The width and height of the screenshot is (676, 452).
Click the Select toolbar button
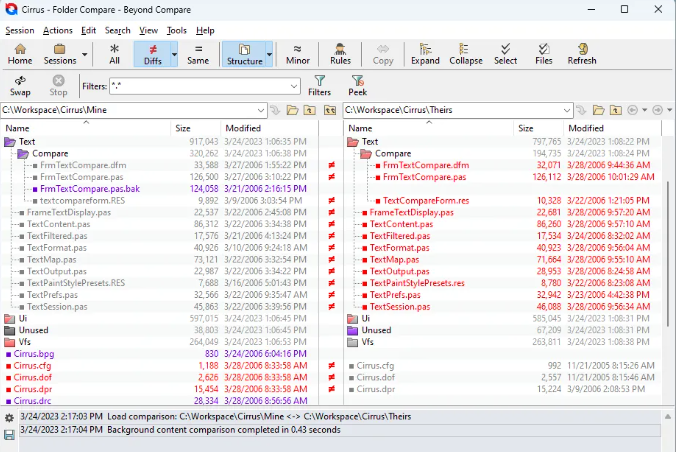click(505, 54)
